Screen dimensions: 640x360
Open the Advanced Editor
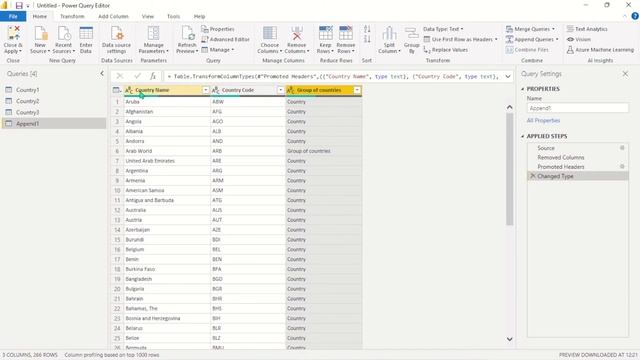point(225,39)
